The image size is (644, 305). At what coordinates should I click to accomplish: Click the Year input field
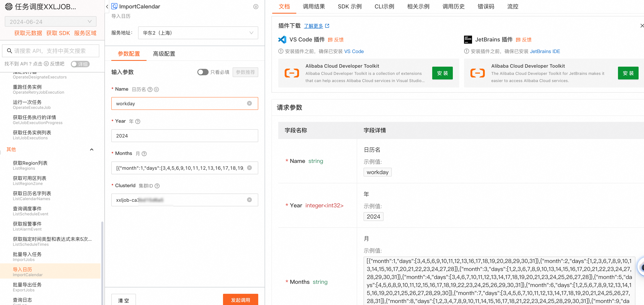(x=185, y=136)
